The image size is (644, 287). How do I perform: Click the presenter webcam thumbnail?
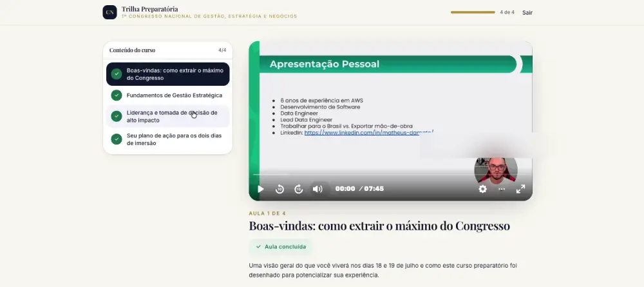(496, 170)
